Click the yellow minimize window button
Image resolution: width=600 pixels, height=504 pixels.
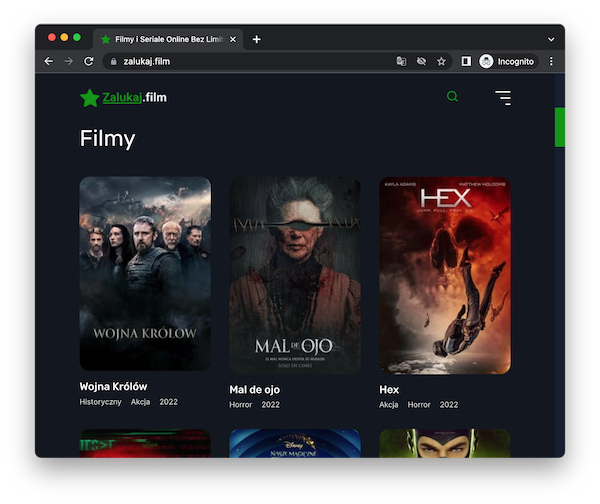tap(64, 37)
